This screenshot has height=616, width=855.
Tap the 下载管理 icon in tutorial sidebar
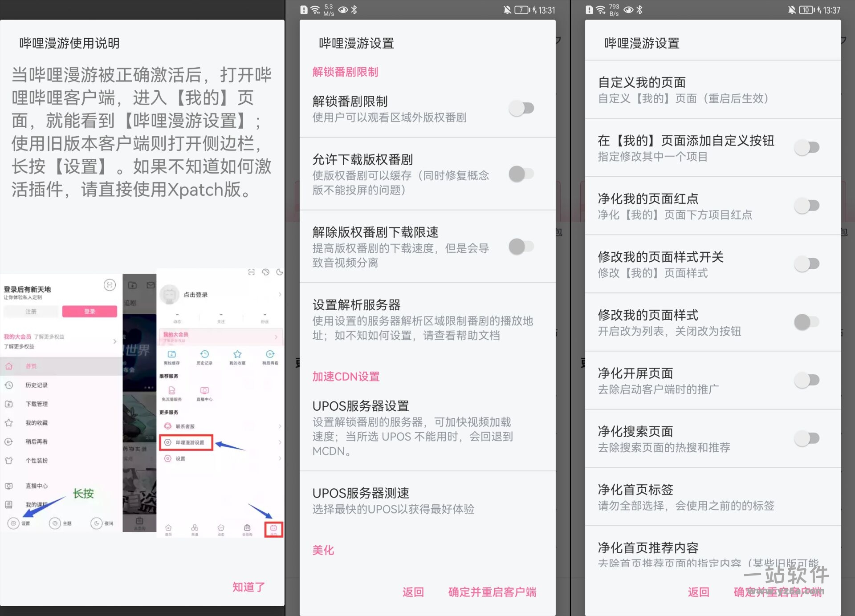pyautogui.click(x=8, y=404)
